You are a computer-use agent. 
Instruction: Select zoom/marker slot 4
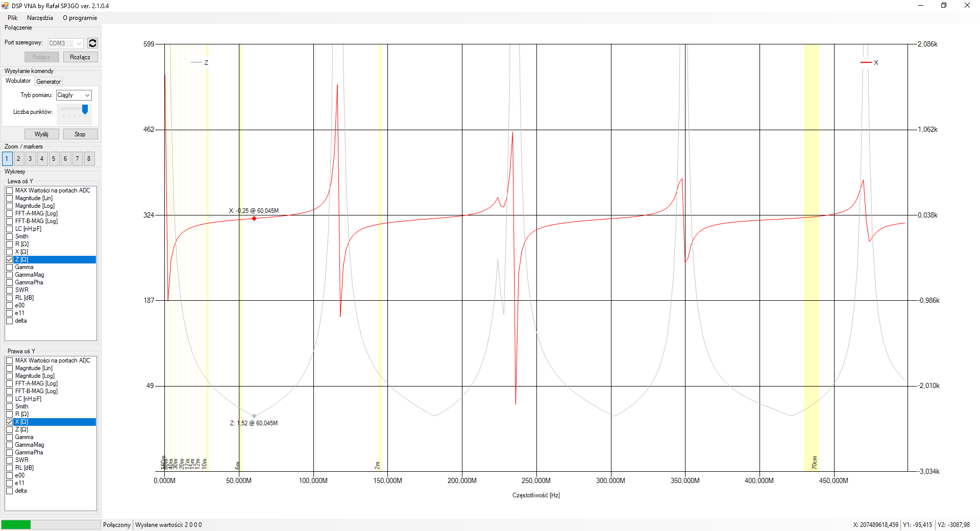pos(42,159)
